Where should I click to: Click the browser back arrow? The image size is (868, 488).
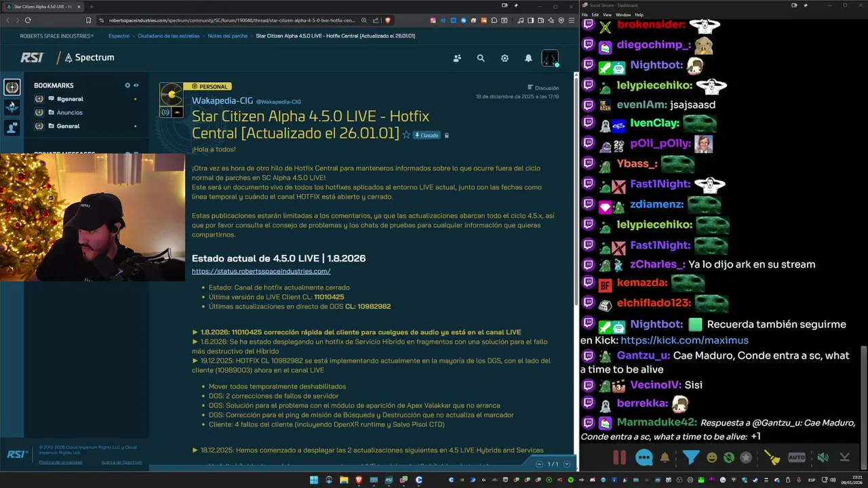[8, 20]
